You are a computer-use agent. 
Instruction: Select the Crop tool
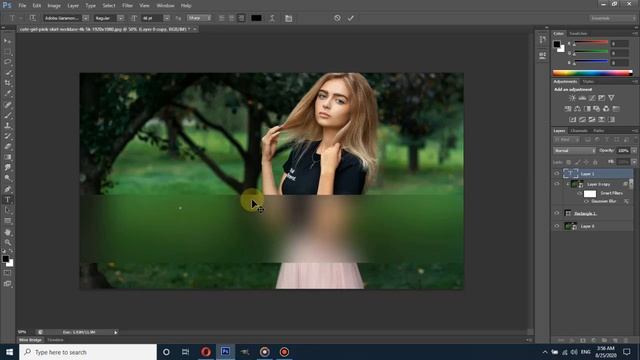(7, 83)
